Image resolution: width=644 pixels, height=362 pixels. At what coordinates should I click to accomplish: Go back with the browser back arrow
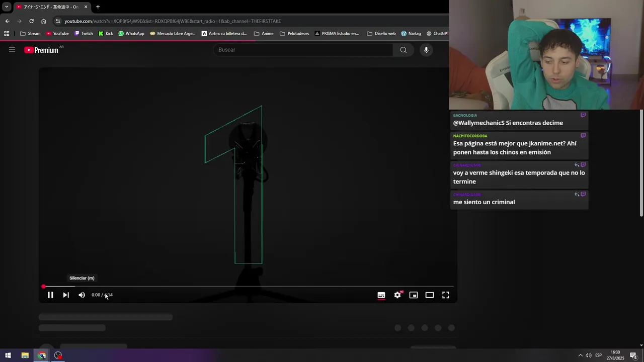click(x=7, y=21)
